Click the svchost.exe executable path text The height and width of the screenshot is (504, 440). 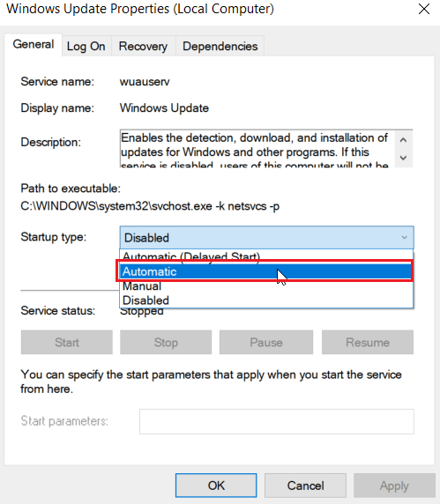click(x=150, y=206)
